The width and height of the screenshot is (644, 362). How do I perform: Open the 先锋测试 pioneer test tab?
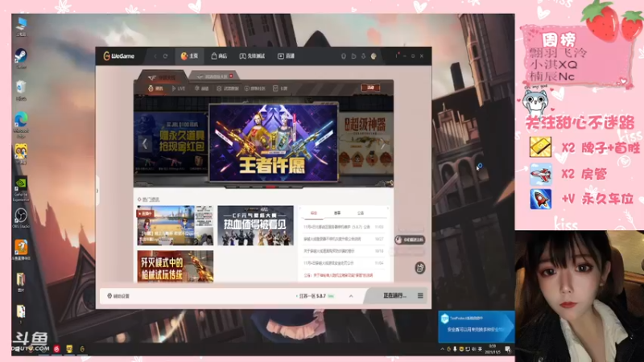252,56
